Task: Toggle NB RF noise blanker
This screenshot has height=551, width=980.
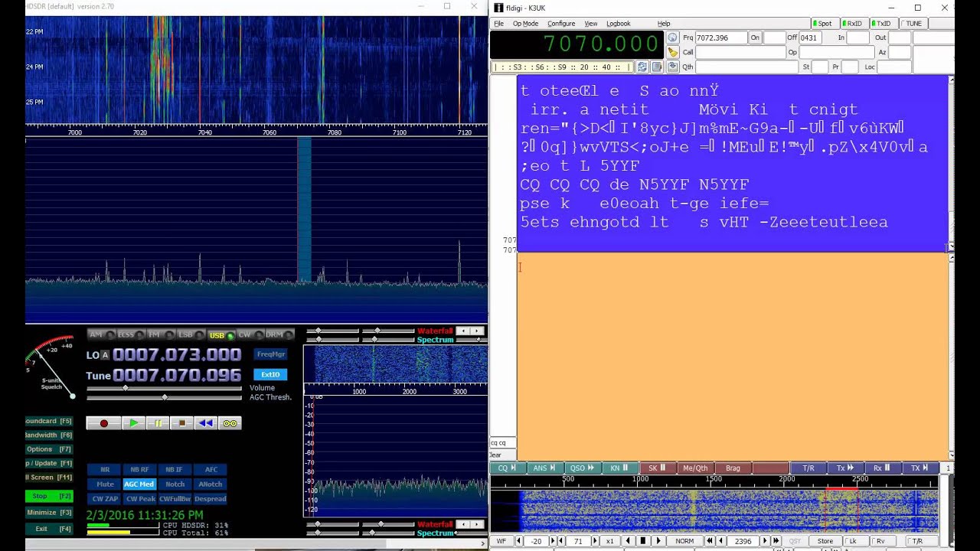Action: (x=139, y=470)
